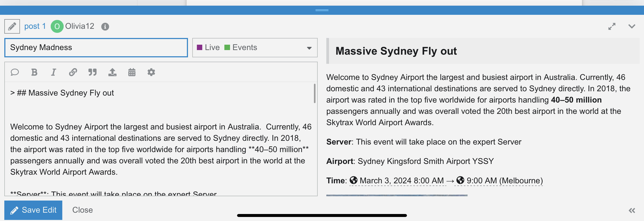Image resolution: width=644 pixels, height=221 pixels.
Task: Open the Live Events category dropdown
Action: 255,48
